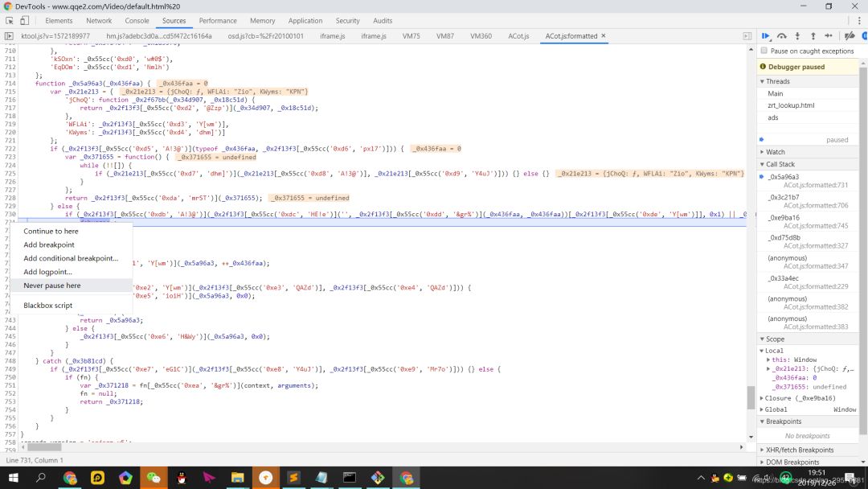
Task: Switch to the Network tab
Action: (x=99, y=20)
